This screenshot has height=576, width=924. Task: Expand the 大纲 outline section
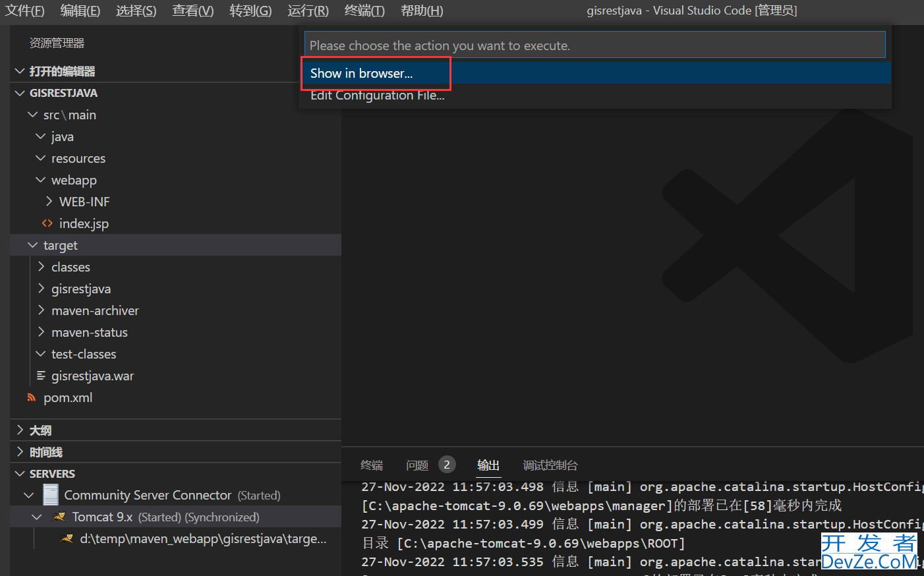point(20,430)
